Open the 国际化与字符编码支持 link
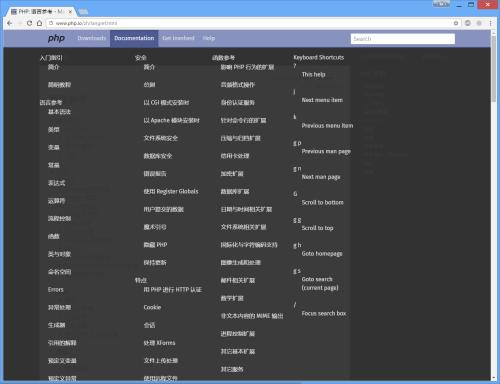This screenshot has height=384, width=500. tap(249, 245)
